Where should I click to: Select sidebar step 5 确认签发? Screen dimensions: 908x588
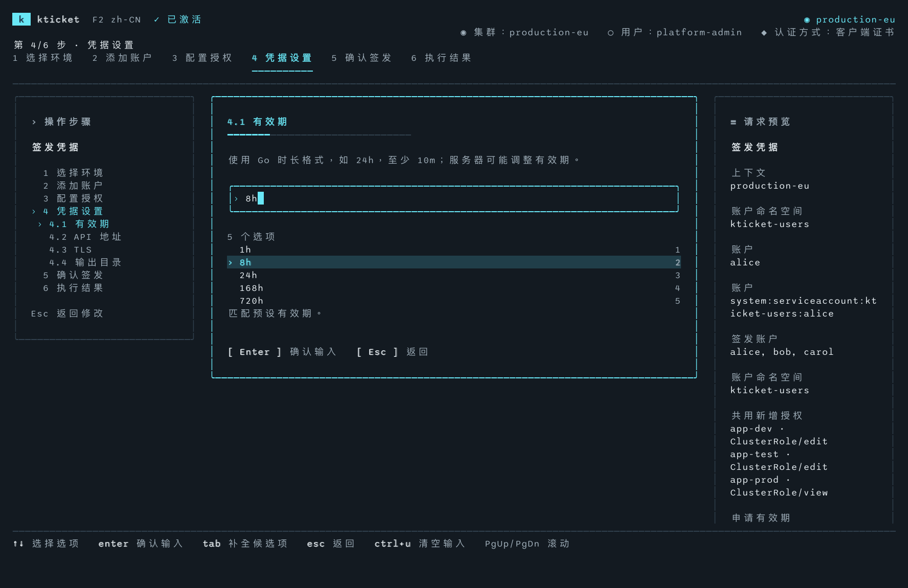pyautogui.click(x=73, y=275)
